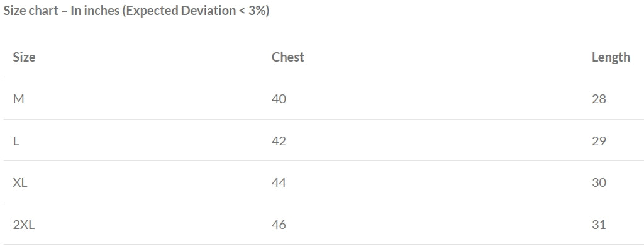Click chest value 40
The width and height of the screenshot is (644, 246).
coord(279,99)
